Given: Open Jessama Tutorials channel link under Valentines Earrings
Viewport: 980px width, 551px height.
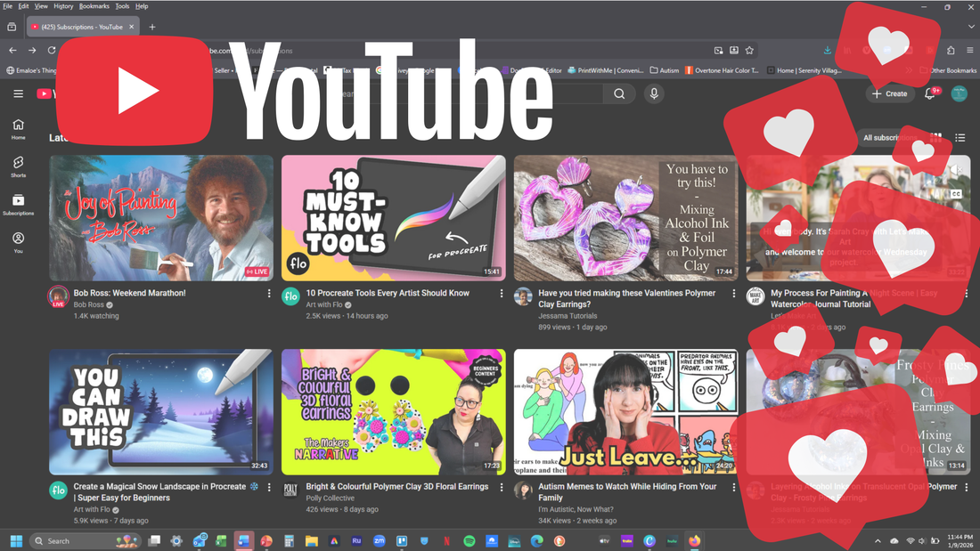Looking at the screenshot, I should 568,316.
